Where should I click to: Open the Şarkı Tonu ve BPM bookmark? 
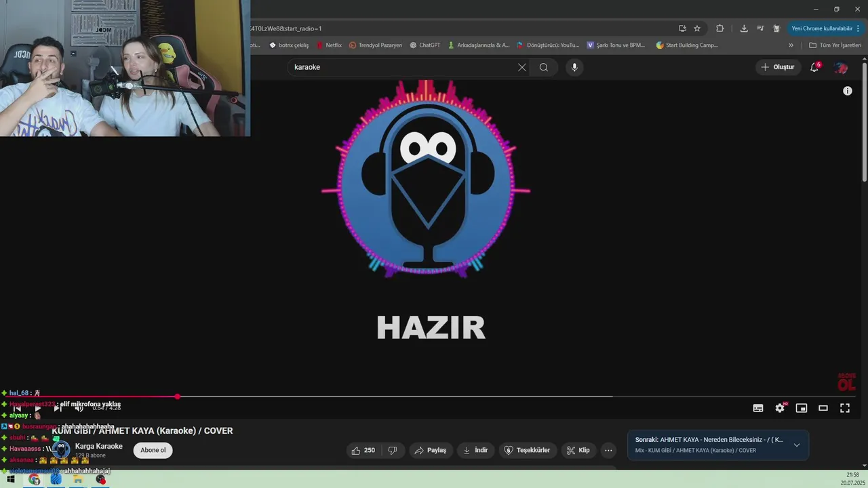click(x=616, y=45)
